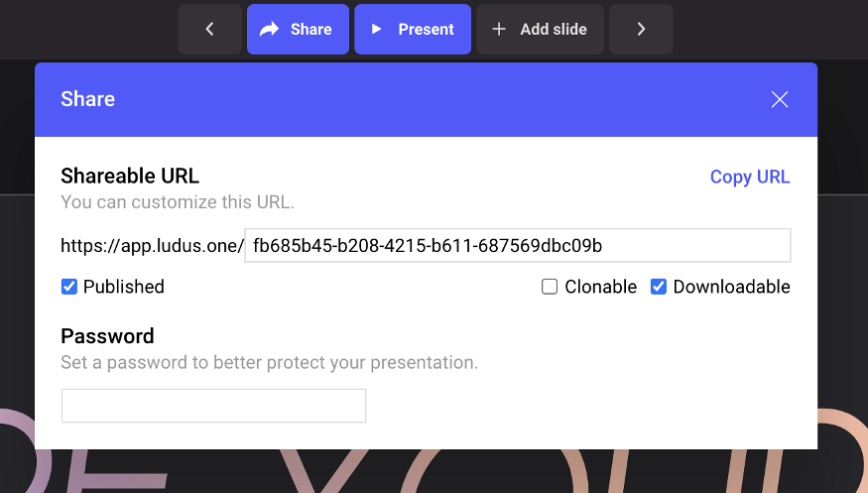Select the Add slide text label
Image resolution: width=868 pixels, height=493 pixels.
tap(554, 30)
